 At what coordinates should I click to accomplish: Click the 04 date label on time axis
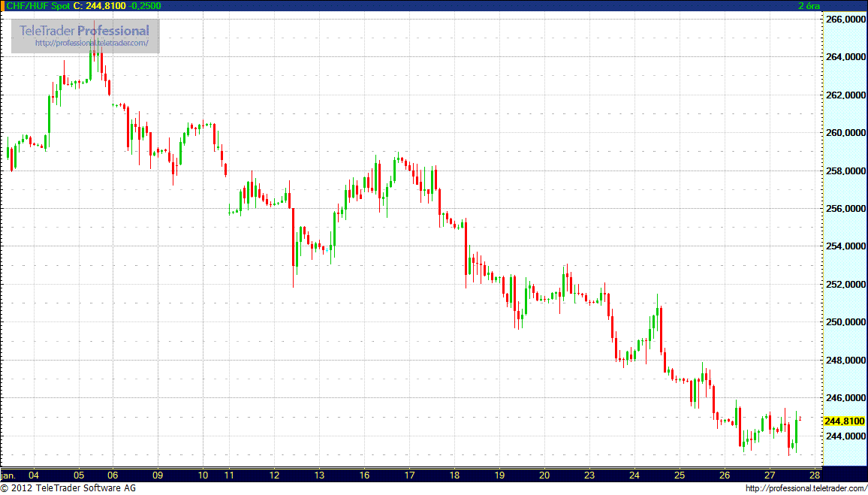coord(34,475)
